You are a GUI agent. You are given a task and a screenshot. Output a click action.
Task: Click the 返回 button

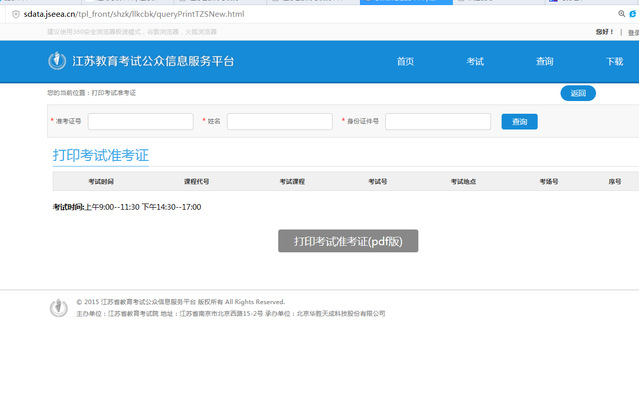click(x=578, y=93)
